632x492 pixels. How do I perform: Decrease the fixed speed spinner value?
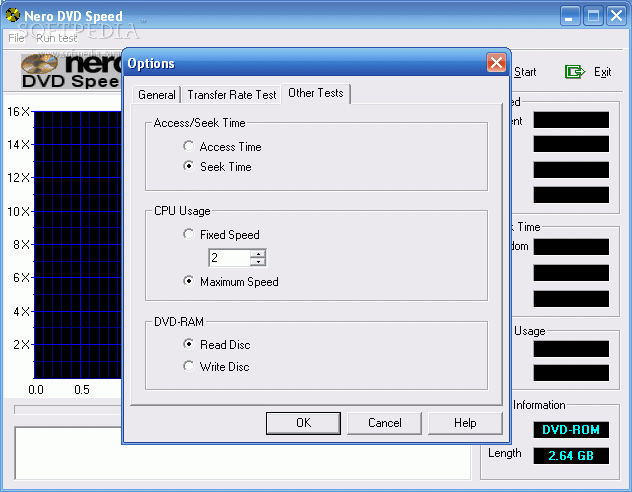click(258, 262)
